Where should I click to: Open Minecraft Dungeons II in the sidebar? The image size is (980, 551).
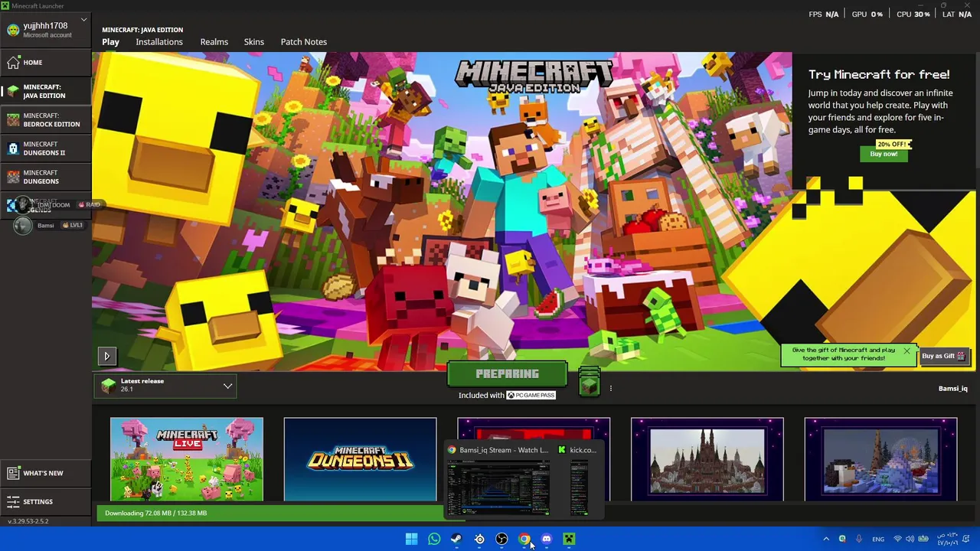[46, 148]
